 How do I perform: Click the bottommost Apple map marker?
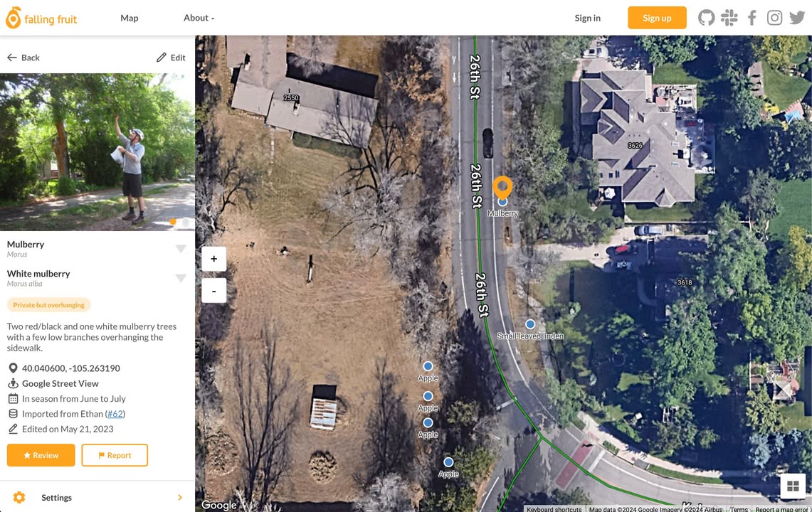[x=448, y=462]
